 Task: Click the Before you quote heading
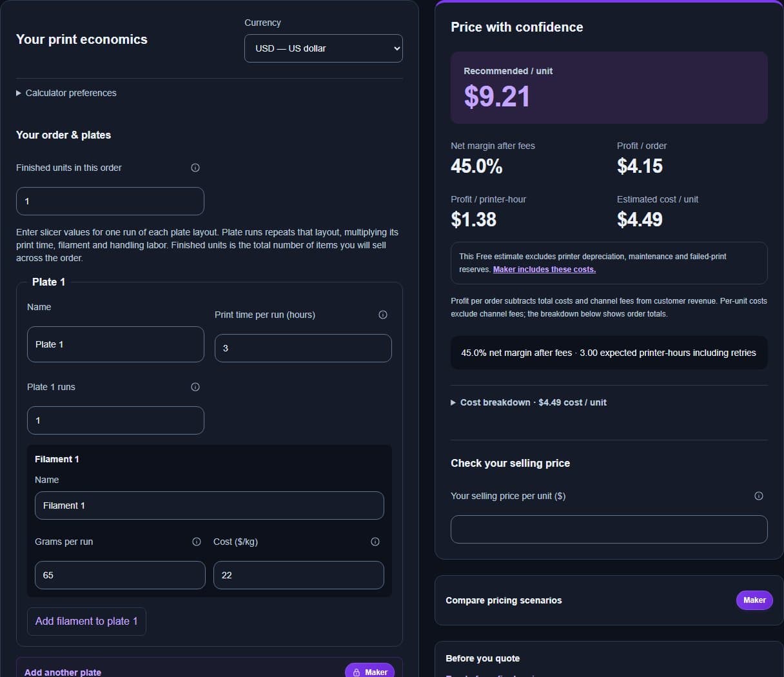tap(482, 658)
